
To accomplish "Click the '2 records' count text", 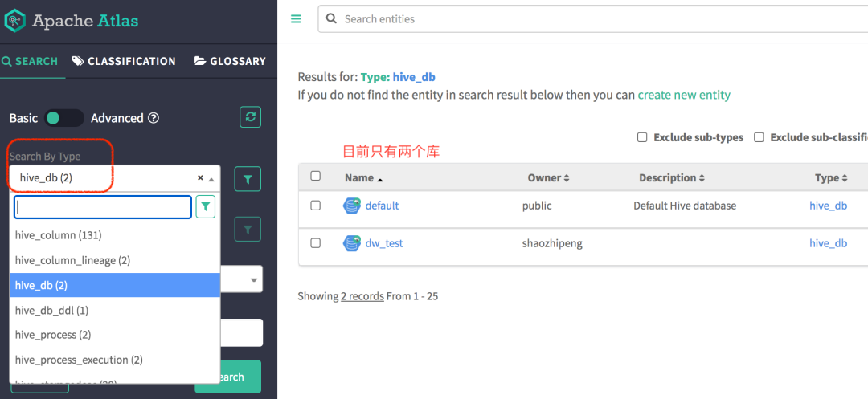I will [362, 296].
